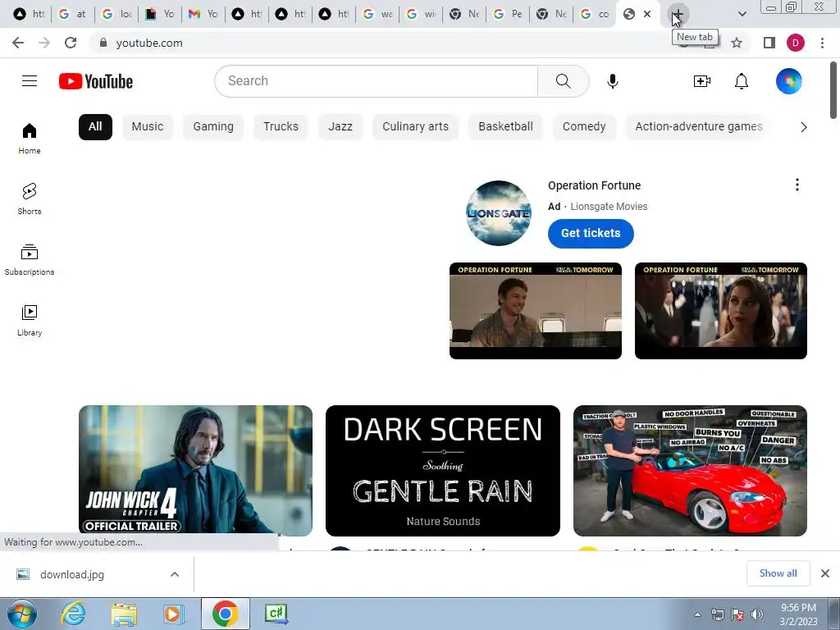Open Library in sidebar
Image resolution: width=840 pixels, height=630 pixels.
tap(30, 320)
